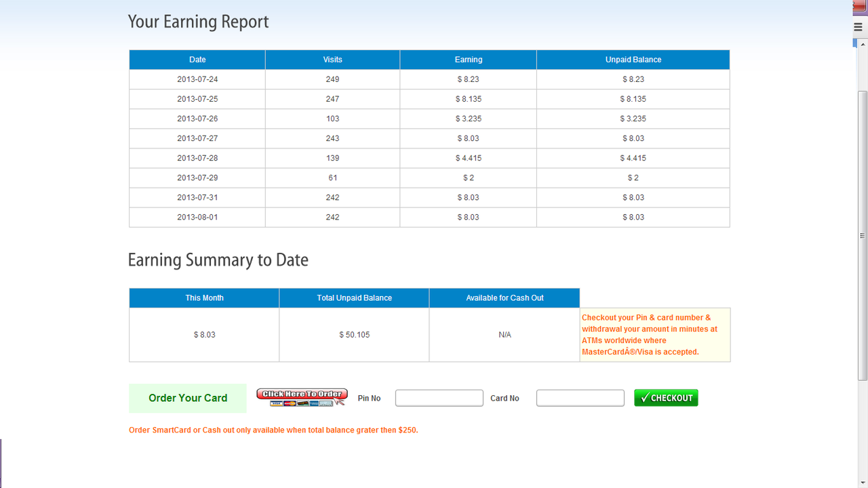Click the Date column header
The width and height of the screenshot is (868, 488).
click(x=197, y=60)
